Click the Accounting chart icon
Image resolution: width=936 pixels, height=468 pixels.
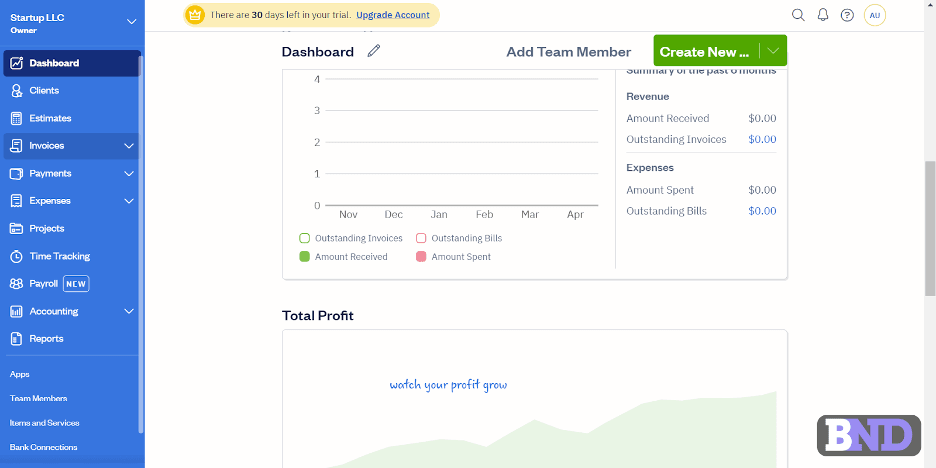pyautogui.click(x=17, y=311)
